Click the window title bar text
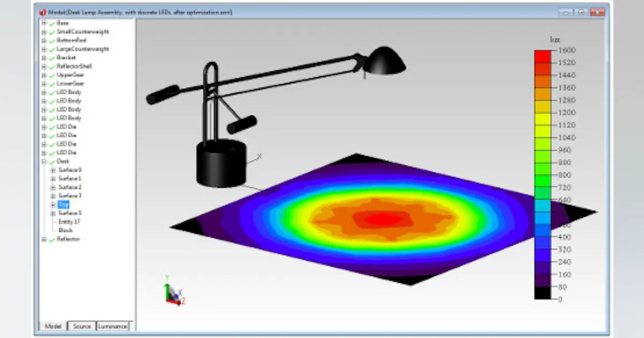Viewport: 644px width, 338px height. coord(140,12)
